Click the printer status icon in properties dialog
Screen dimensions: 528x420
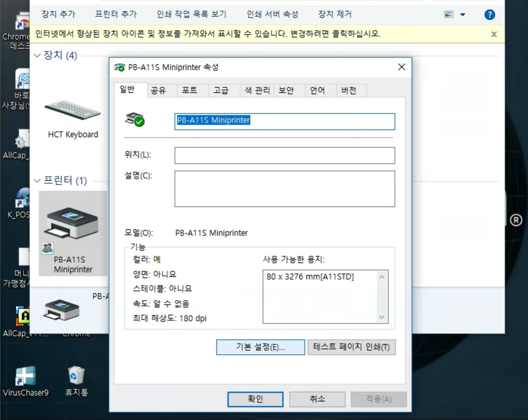click(135, 120)
